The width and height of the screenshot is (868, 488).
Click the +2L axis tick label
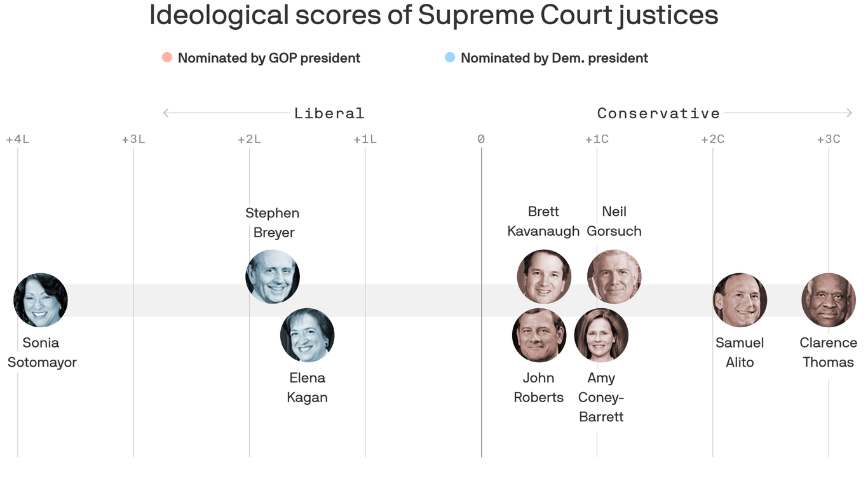click(x=249, y=139)
